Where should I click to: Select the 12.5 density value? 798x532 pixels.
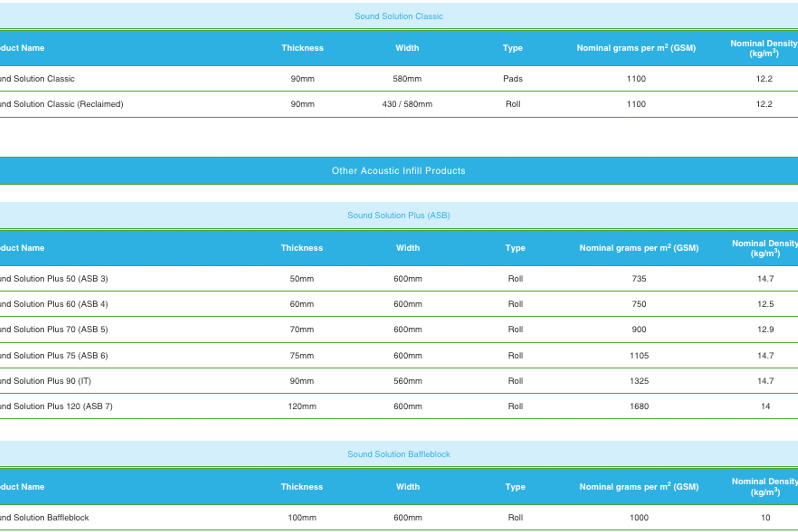pos(765,304)
